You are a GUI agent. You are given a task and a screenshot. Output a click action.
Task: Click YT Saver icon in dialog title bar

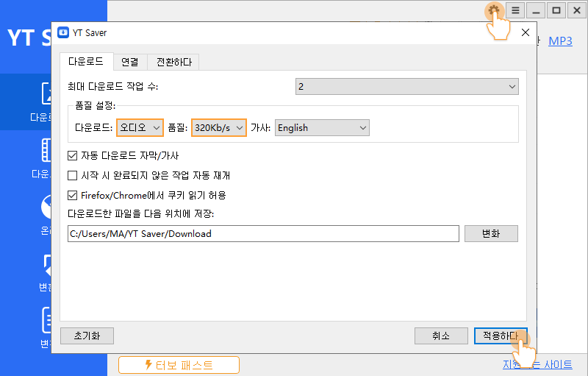click(63, 32)
